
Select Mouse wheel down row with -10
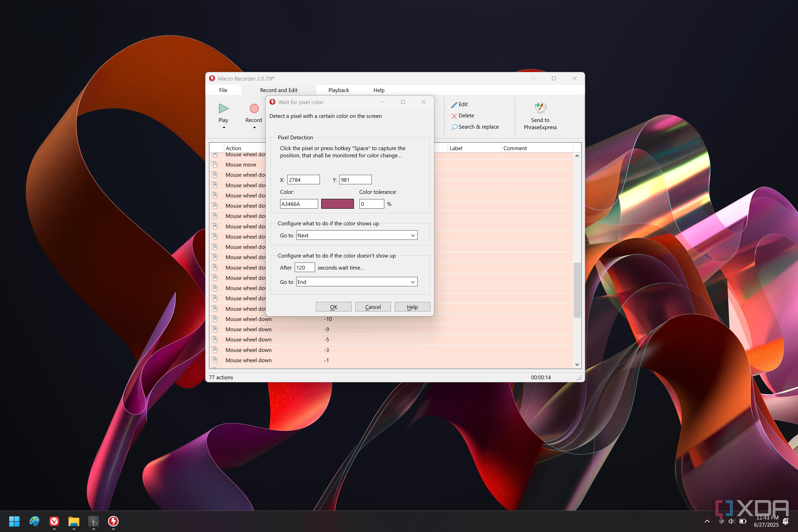click(x=392, y=319)
